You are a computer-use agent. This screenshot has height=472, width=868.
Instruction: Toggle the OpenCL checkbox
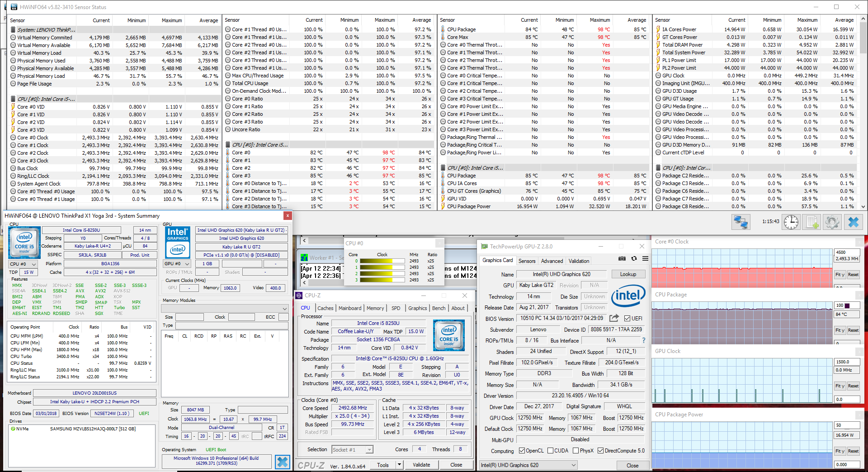522,451
